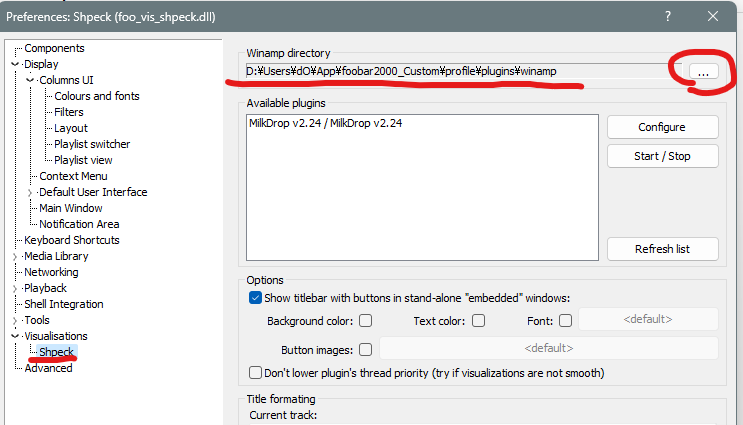Enable Don't lower plugin's thread priority
Image resolution: width=743 pixels, height=425 pixels.
255,372
